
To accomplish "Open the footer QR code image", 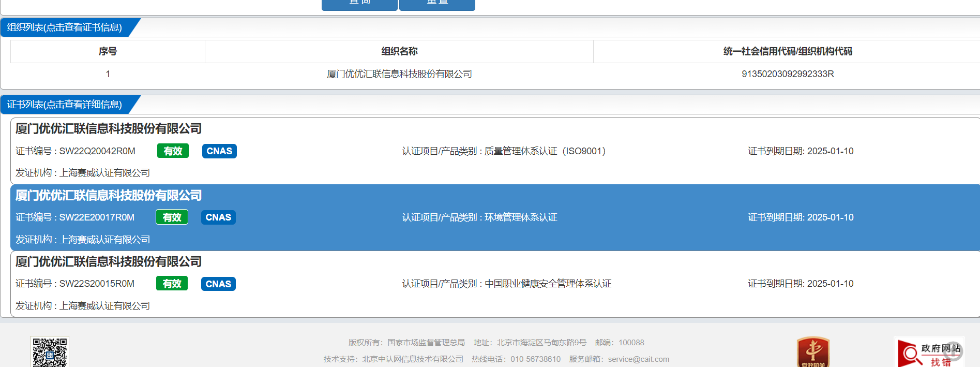I will click(50, 352).
